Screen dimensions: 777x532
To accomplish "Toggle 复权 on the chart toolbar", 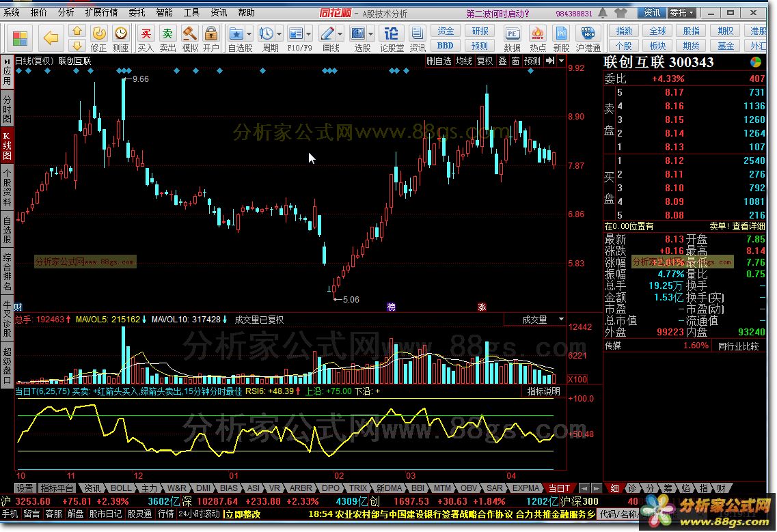I will point(485,61).
